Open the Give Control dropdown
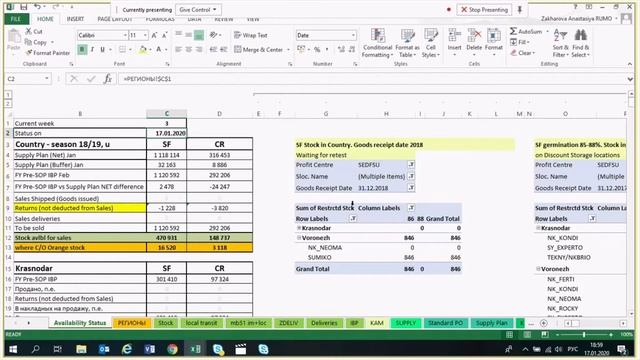The image size is (640, 360). click(198, 9)
